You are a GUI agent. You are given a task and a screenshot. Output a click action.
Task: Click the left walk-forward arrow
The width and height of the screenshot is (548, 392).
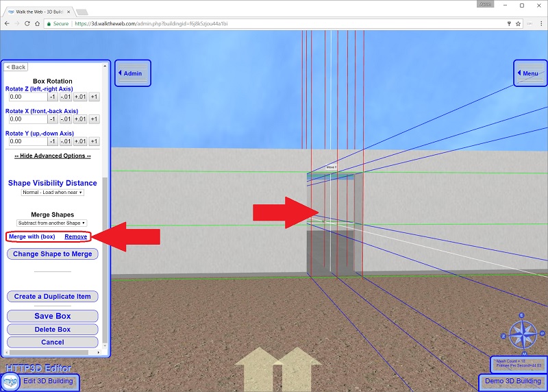pos(258,369)
